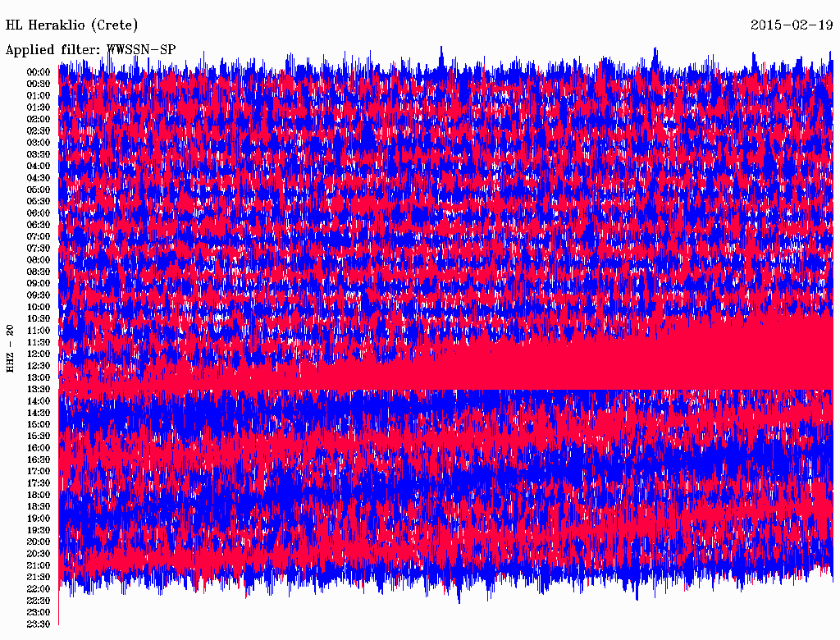Click the '16:30' time label
The width and height of the screenshot is (840, 640).
click(x=38, y=460)
